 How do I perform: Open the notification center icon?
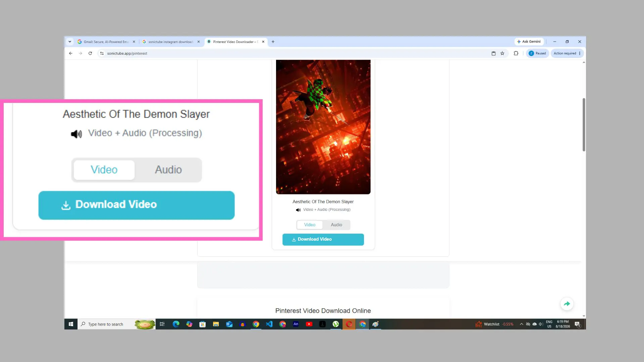tap(577, 324)
